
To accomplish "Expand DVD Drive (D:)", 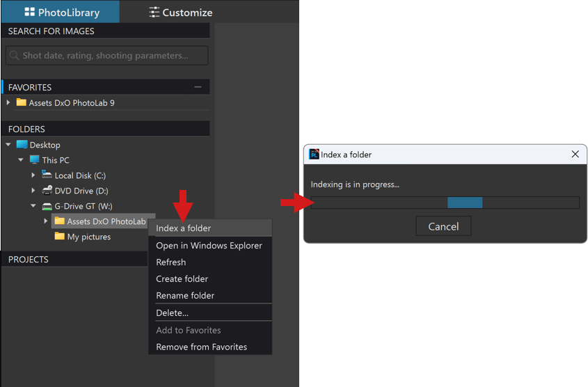I will [33, 191].
